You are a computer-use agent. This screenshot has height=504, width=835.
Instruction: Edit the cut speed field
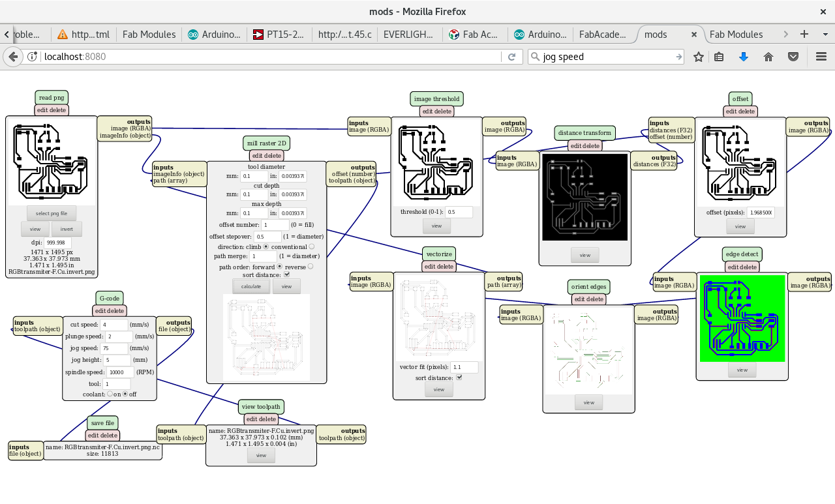tap(114, 324)
